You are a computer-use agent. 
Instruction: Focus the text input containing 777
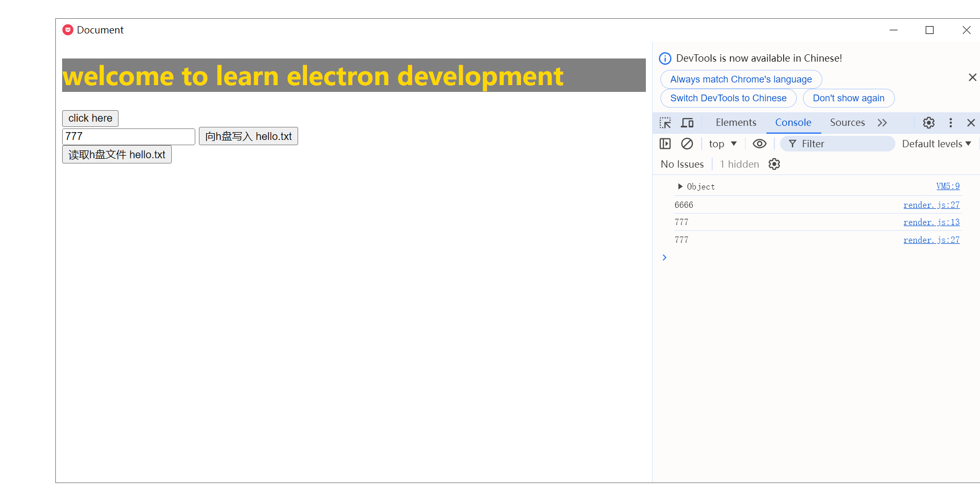[x=128, y=136]
